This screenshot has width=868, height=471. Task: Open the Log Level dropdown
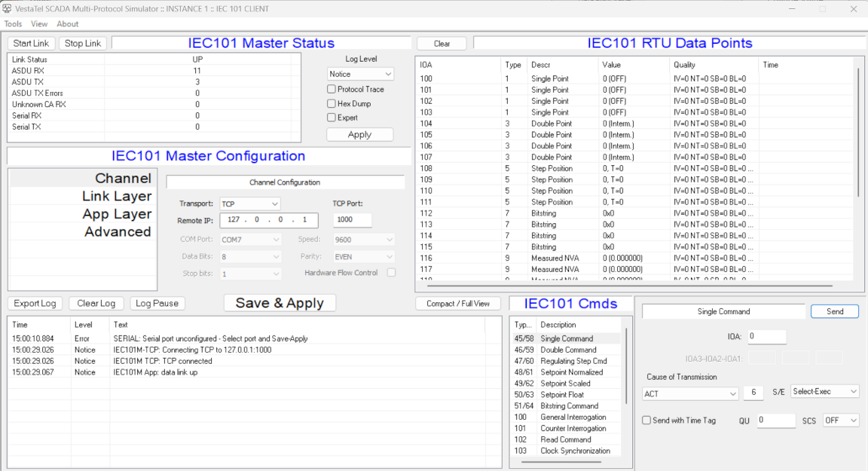[x=361, y=74]
